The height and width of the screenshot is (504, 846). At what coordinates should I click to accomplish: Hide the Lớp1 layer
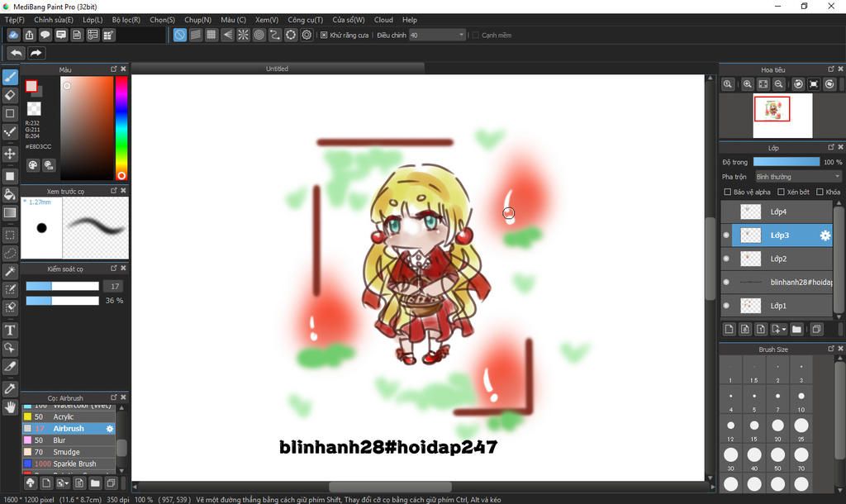(726, 306)
